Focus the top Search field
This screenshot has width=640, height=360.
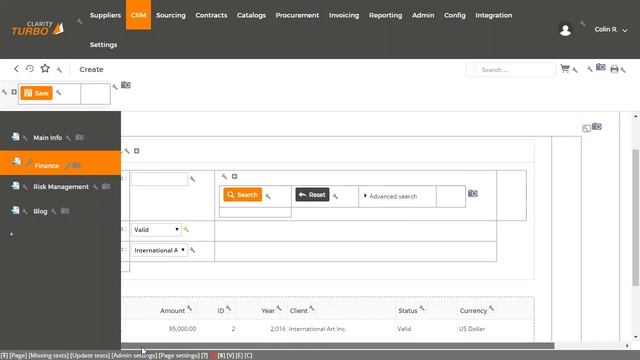[511, 70]
